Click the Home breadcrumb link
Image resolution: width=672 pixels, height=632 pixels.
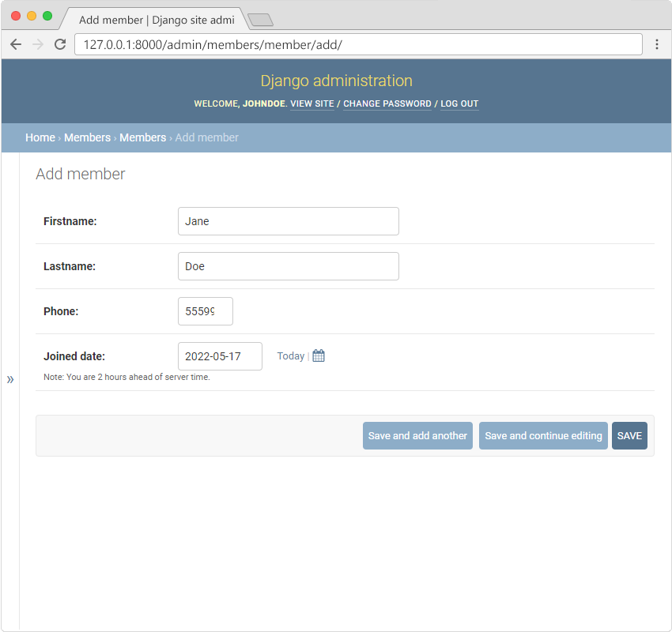coord(40,137)
